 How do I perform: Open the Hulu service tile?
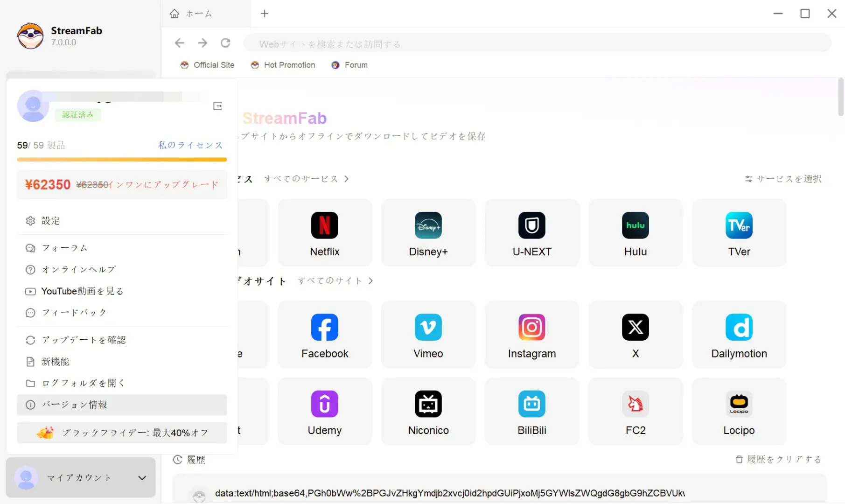(635, 233)
